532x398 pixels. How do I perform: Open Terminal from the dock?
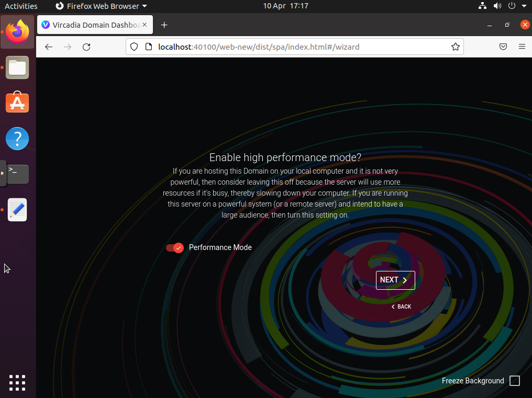17,174
